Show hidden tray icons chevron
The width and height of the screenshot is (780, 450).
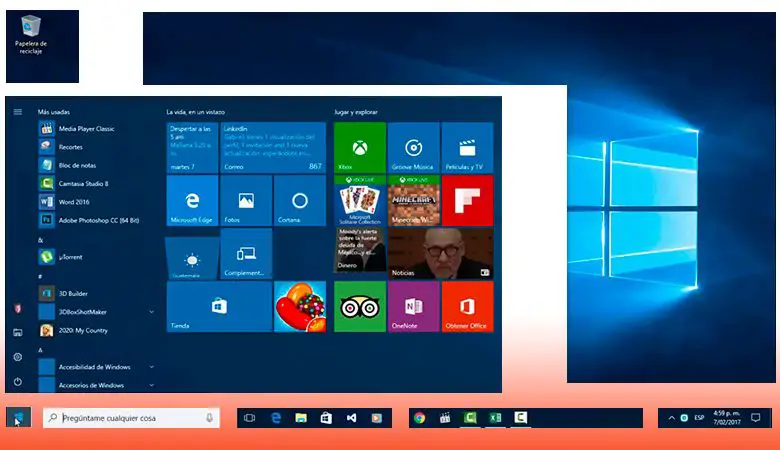672,418
